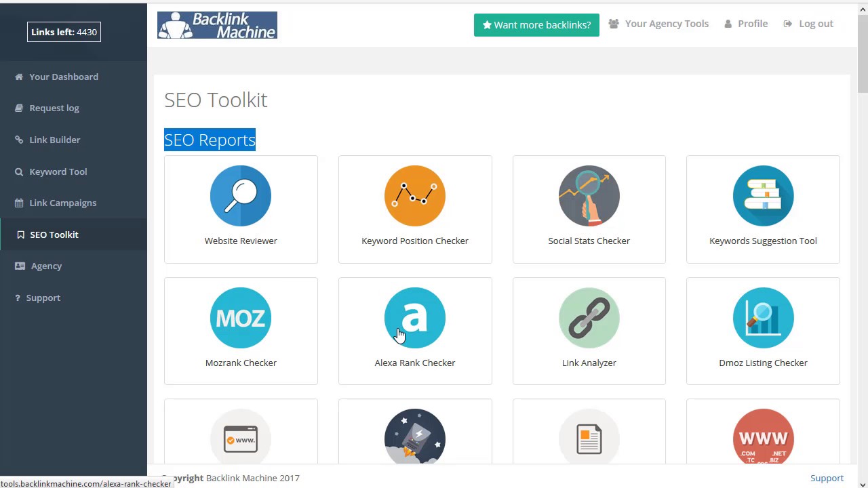
Task: Open the Keywords Suggestion Tool books icon
Action: click(x=763, y=196)
